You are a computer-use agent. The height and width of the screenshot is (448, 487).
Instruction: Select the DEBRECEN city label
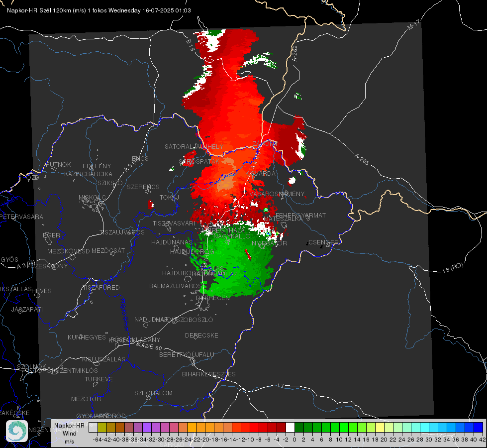coord(213,298)
